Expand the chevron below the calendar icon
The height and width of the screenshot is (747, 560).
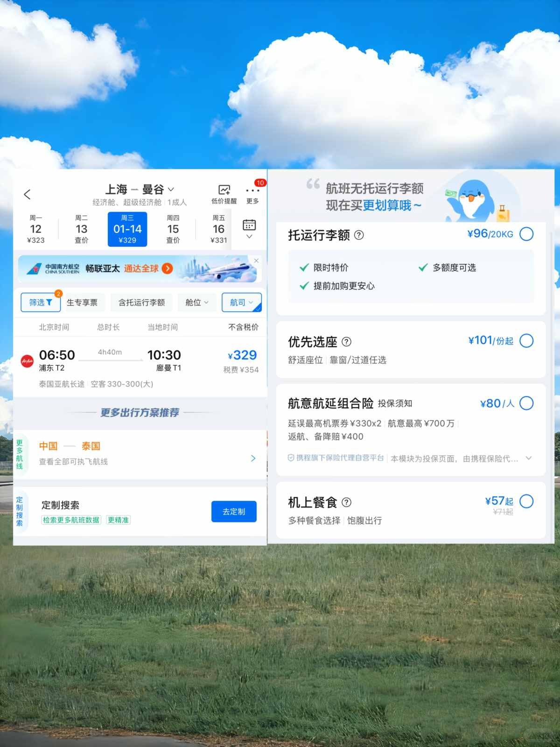click(249, 237)
